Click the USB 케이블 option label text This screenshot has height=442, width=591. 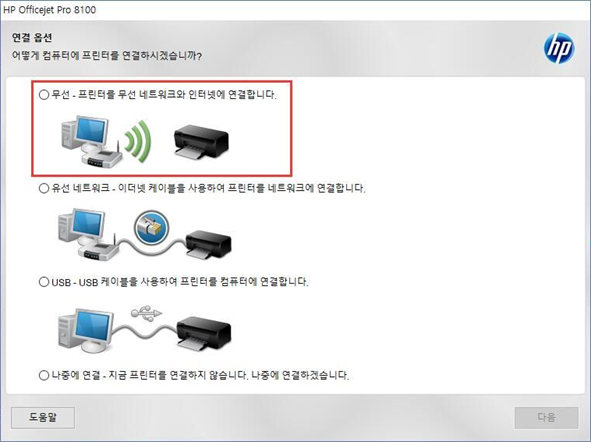(x=180, y=281)
